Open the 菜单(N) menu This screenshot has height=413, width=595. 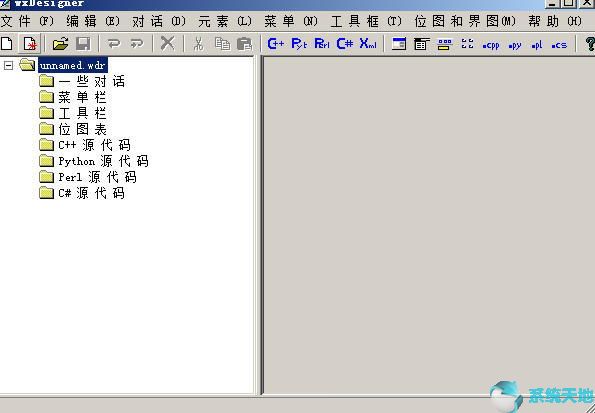(291, 21)
